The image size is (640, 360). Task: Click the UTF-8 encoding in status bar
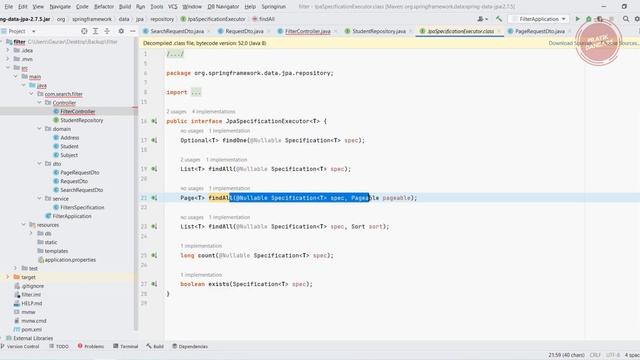(x=613, y=355)
